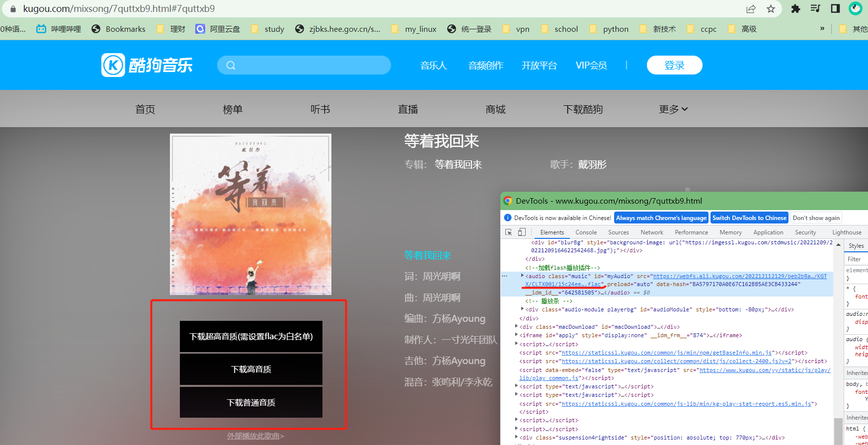This screenshot has height=445, width=868.
Task: Go to 榜单 in the navigation
Action: coord(233,109)
